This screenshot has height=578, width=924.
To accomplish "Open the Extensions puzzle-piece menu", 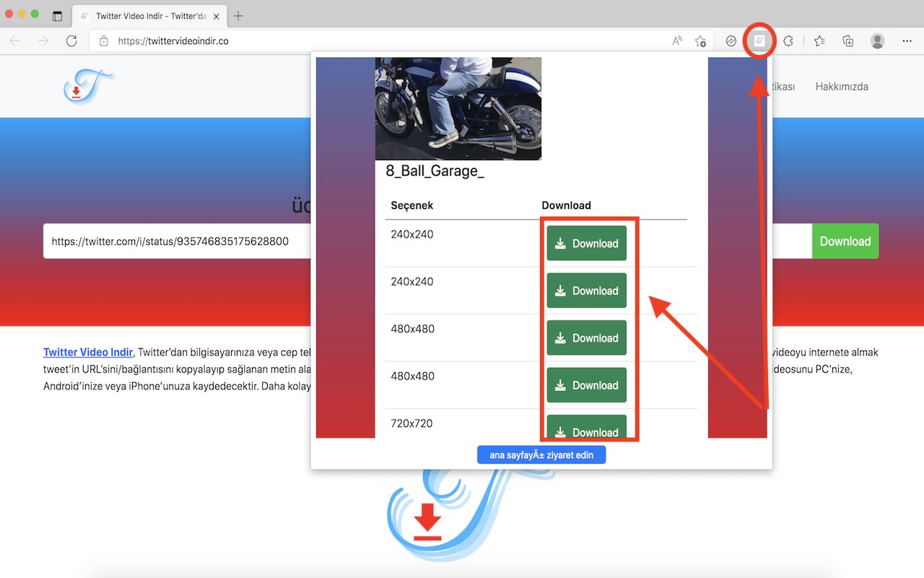I will coord(788,41).
